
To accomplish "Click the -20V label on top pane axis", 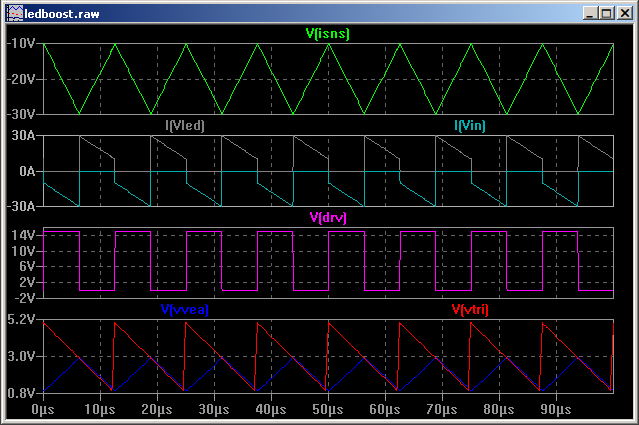I will click(21, 79).
